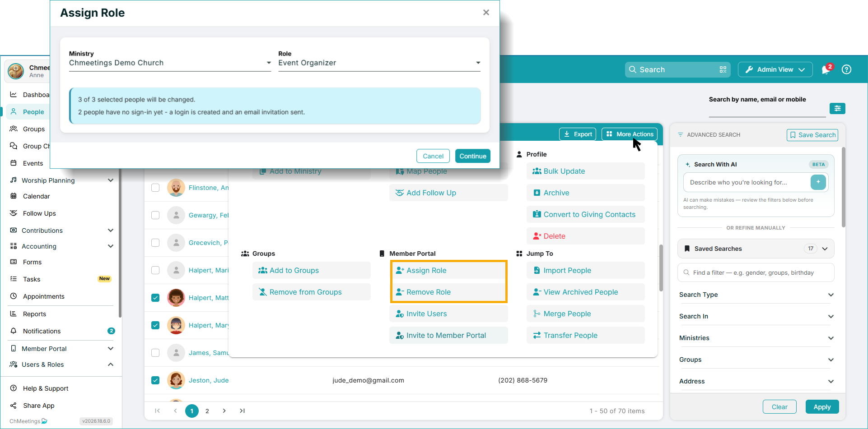Go to the next page arrow
Image resolution: width=868 pixels, height=429 pixels.
pos(224,411)
